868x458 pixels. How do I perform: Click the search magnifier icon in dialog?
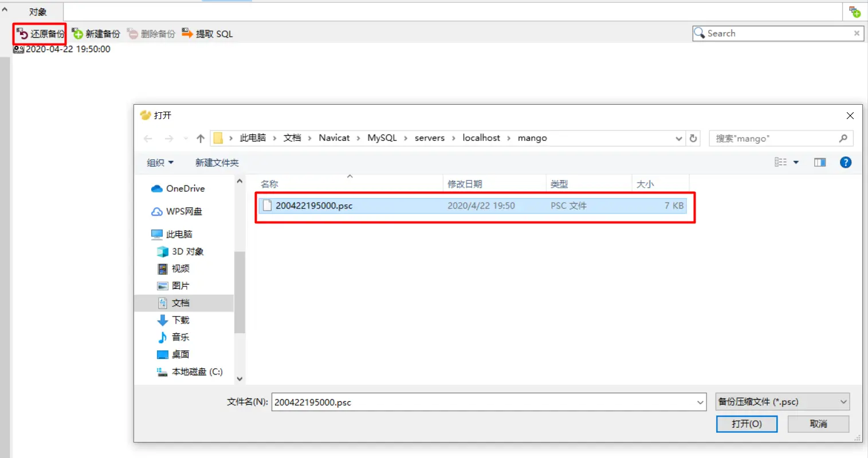(843, 139)
